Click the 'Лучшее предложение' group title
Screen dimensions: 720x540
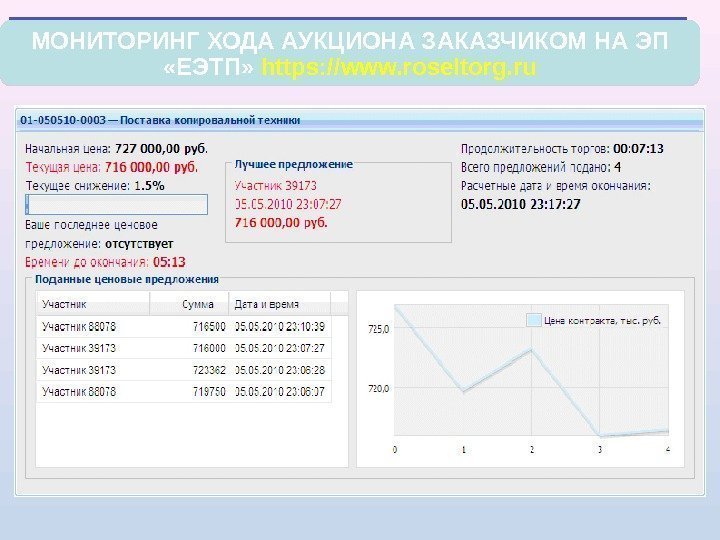point(293,164)
